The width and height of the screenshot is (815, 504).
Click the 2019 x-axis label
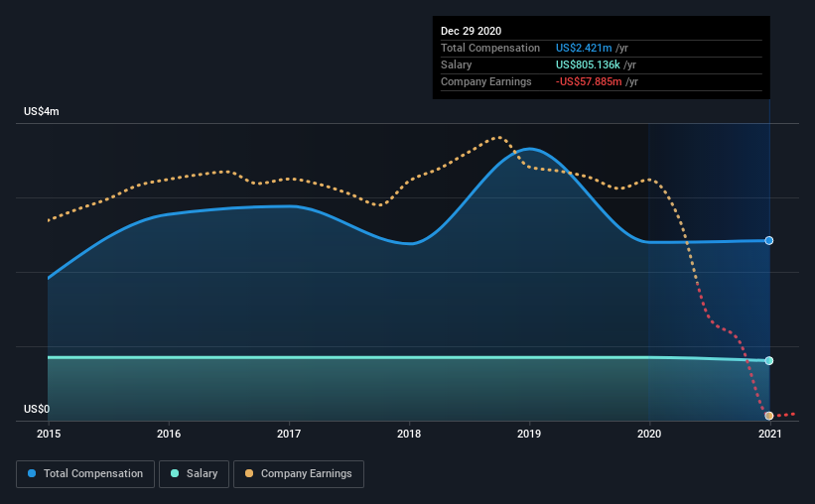[x=529, y=434]
